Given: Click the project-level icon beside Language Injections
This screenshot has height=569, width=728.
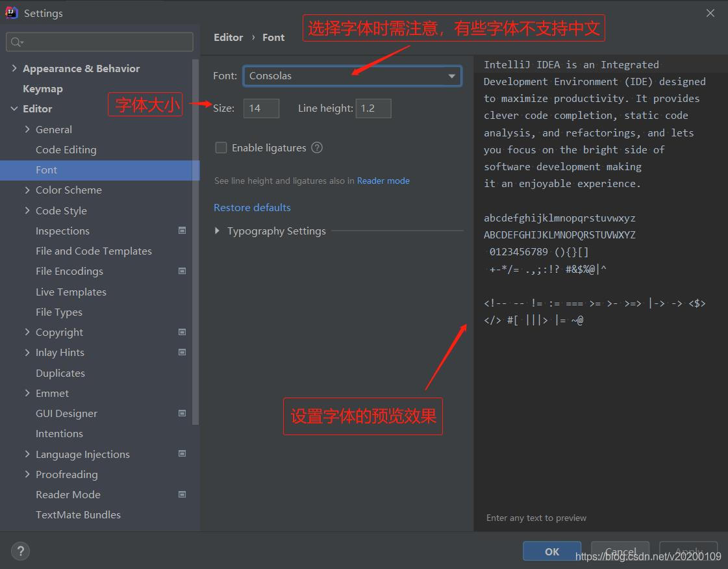Looking at the screenshot, I should click(x=182, y=453).
